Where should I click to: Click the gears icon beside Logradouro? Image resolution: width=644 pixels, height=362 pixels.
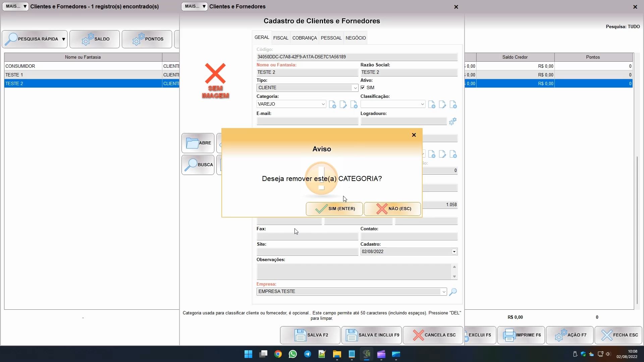453,121
